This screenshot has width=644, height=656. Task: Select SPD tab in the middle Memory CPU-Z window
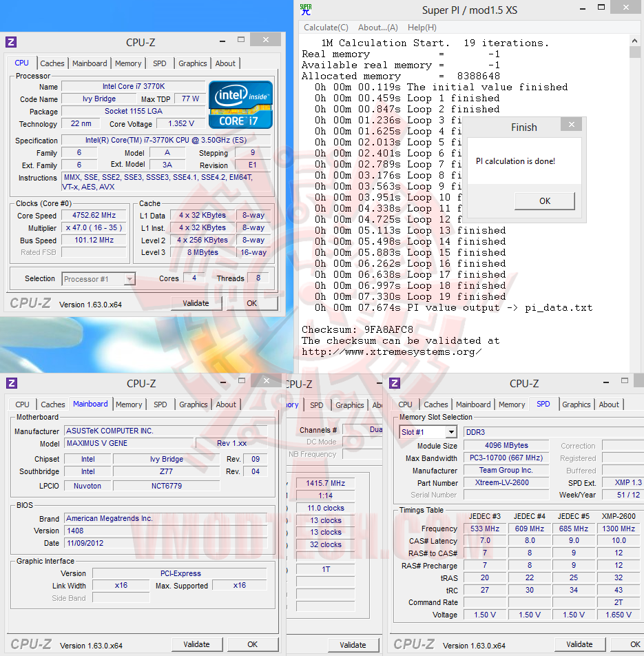click(317, 405)
